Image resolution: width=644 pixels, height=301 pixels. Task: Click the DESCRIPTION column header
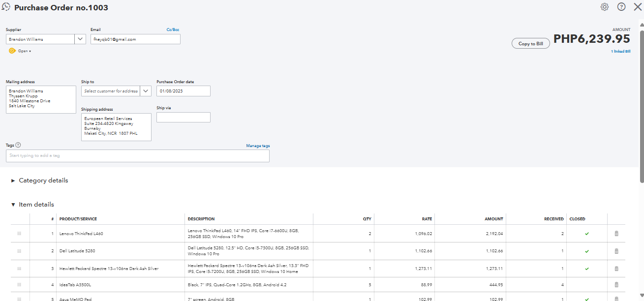click(x=201, y=219)
